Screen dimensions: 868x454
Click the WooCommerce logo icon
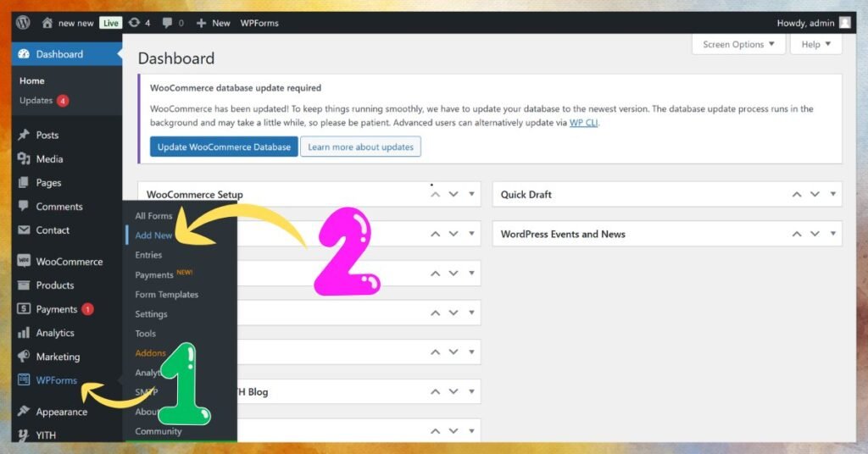[x=23, y=261]
